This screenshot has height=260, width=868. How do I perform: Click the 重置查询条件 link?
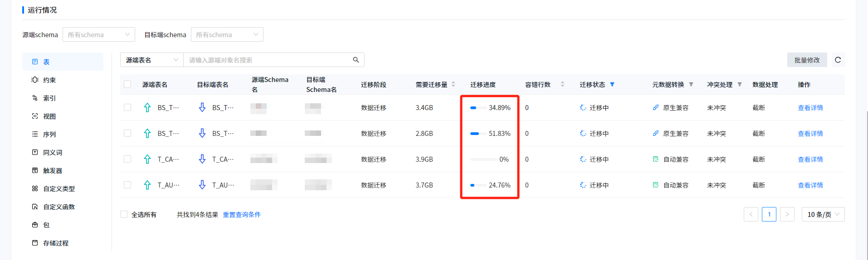tap(242, 214)
